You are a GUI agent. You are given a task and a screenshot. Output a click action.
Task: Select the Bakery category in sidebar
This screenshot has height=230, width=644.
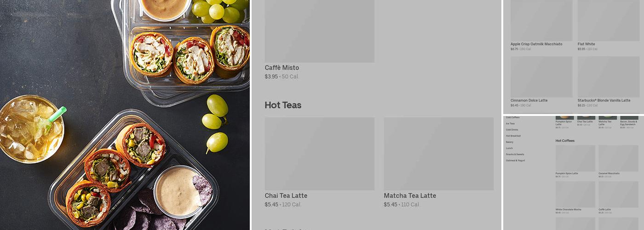(x=510, y=142)
